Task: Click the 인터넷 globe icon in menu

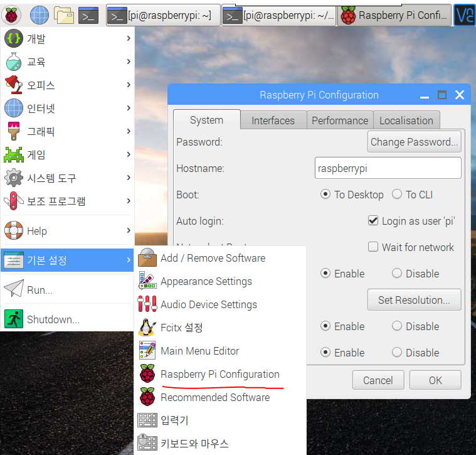Action: 13,108
